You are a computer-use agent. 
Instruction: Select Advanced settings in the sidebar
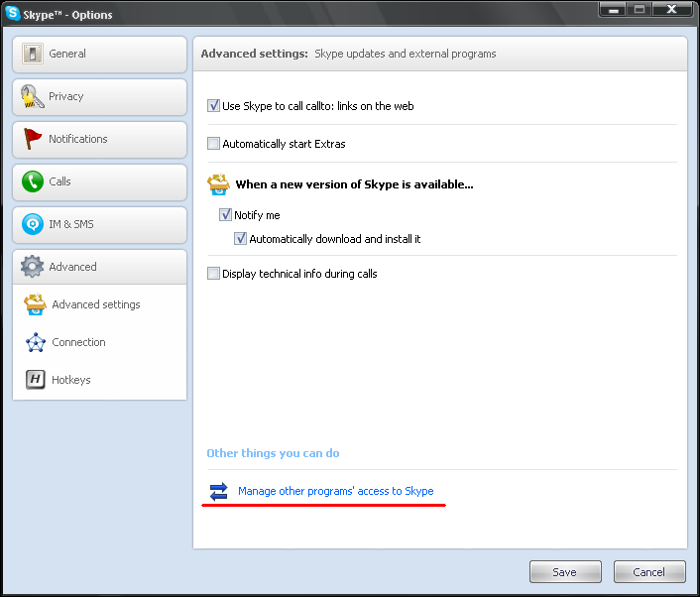coord(96,304)
